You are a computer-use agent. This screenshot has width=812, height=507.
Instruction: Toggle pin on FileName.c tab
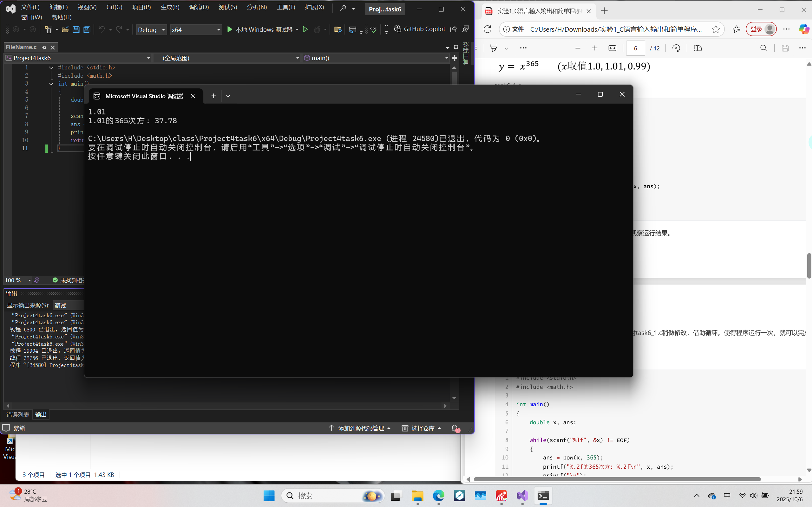(x=44, y=47)
